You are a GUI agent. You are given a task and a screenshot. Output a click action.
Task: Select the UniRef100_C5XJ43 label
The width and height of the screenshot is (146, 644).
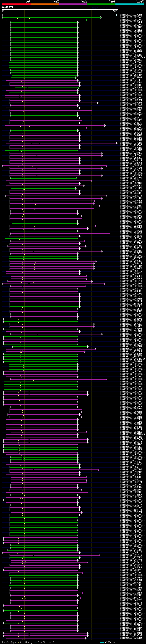131,133
